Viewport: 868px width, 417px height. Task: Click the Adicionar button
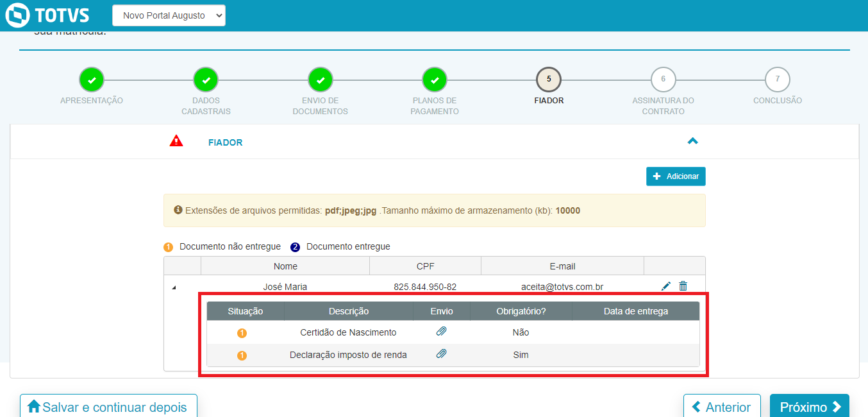point(676,176)
